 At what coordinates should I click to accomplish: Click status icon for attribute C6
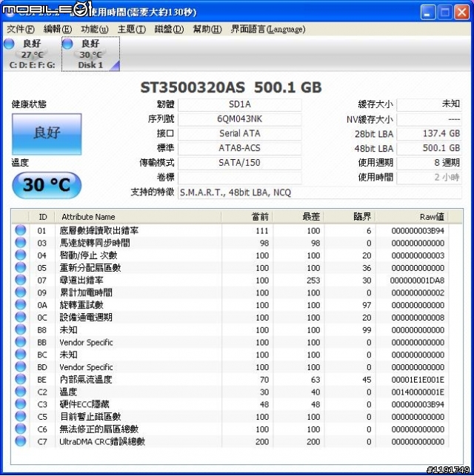pos(21,429)
